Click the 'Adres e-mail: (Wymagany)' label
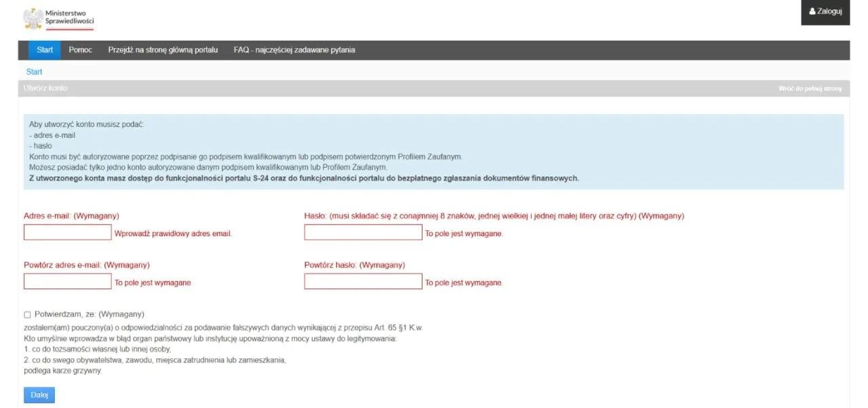Screen dimensions: 868x408 pos(71,216)
